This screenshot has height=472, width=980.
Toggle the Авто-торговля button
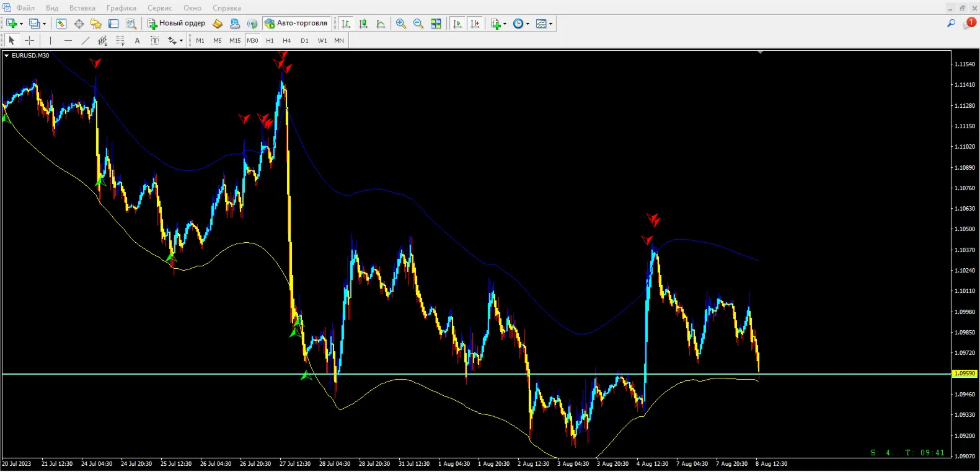(296, 24)
